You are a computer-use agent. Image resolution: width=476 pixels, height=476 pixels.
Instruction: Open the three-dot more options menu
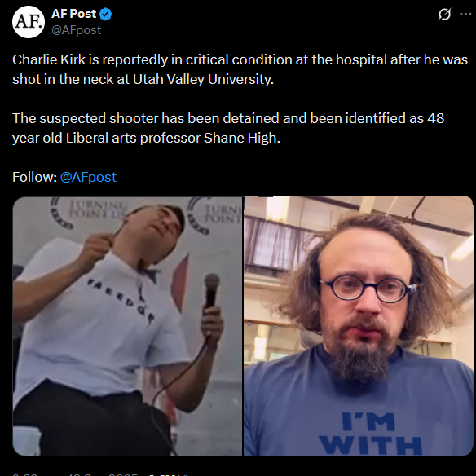coord(465,14)
